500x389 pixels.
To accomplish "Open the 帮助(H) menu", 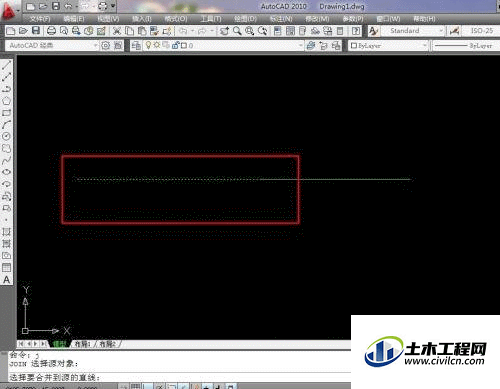I will (424, 19).
